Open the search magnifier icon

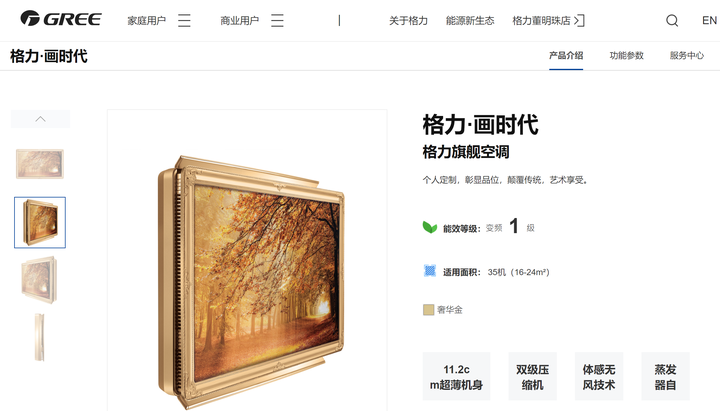click(672, 21)
